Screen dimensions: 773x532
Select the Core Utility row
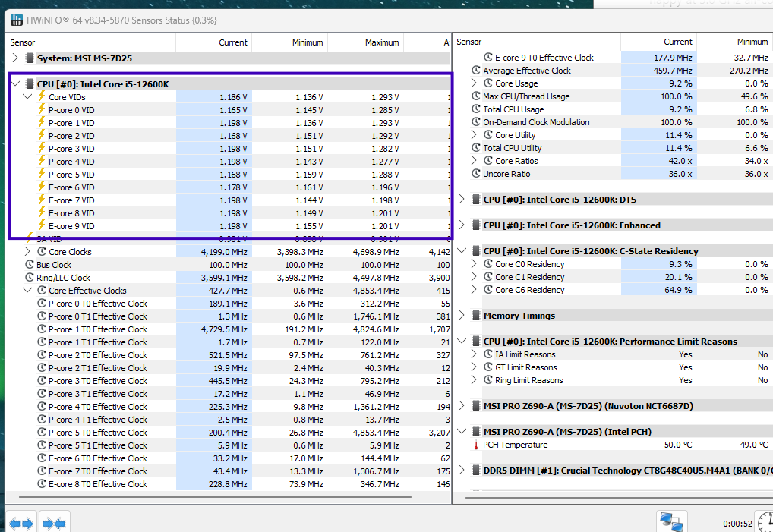[x=613, y=135]
